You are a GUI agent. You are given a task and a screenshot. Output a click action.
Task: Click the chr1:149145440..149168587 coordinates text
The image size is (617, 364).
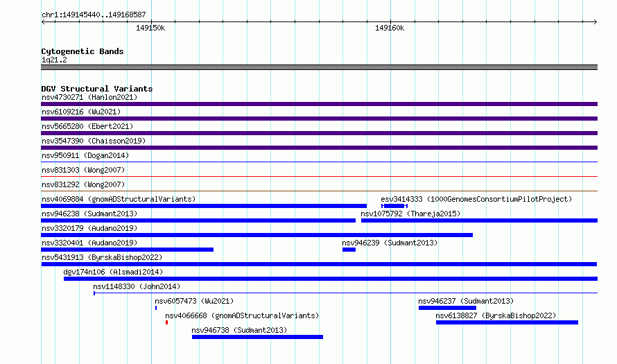click(x=94, y=15)
